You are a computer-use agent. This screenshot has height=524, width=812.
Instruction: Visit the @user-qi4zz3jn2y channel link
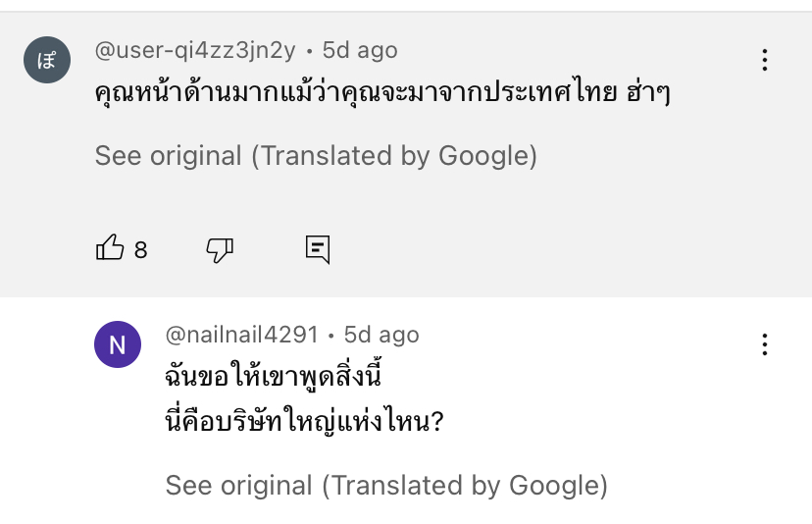click(195, 51)
